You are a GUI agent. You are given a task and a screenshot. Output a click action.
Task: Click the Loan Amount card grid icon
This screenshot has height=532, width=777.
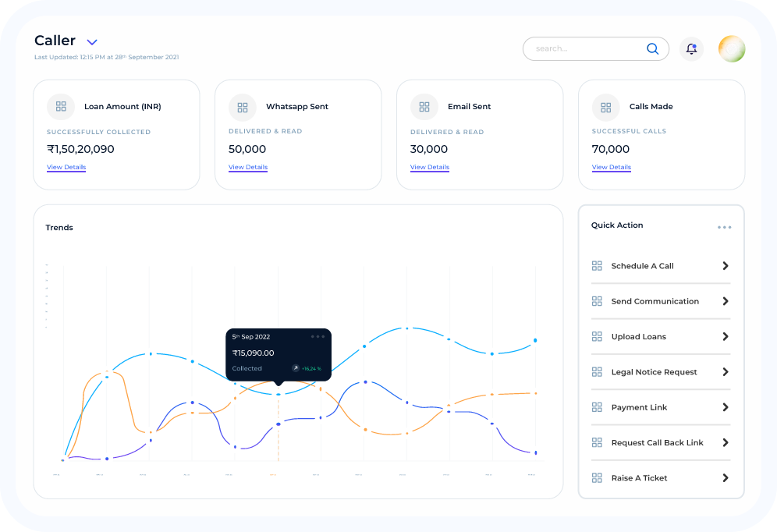point(61,107)
